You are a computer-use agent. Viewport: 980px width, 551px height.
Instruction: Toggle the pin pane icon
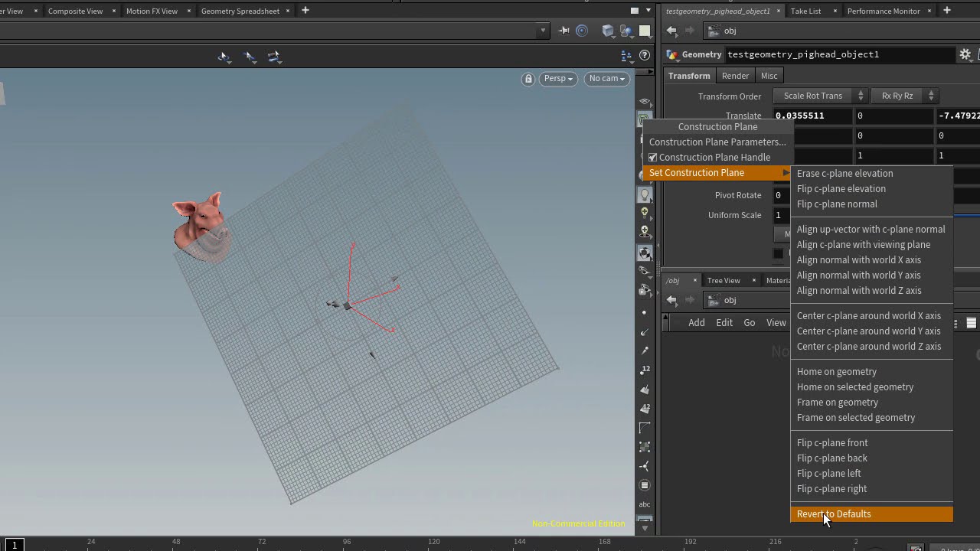click(x=563, y=31)
